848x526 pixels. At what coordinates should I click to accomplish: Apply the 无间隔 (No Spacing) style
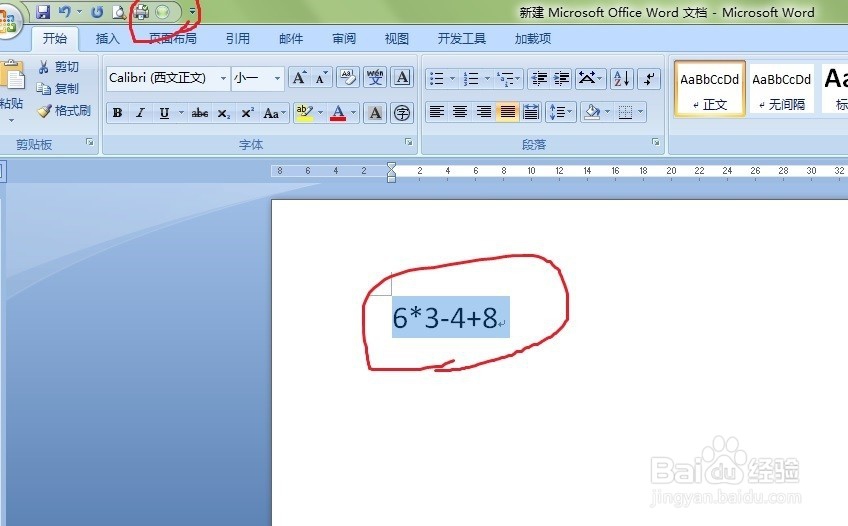(x=781, y=88)
